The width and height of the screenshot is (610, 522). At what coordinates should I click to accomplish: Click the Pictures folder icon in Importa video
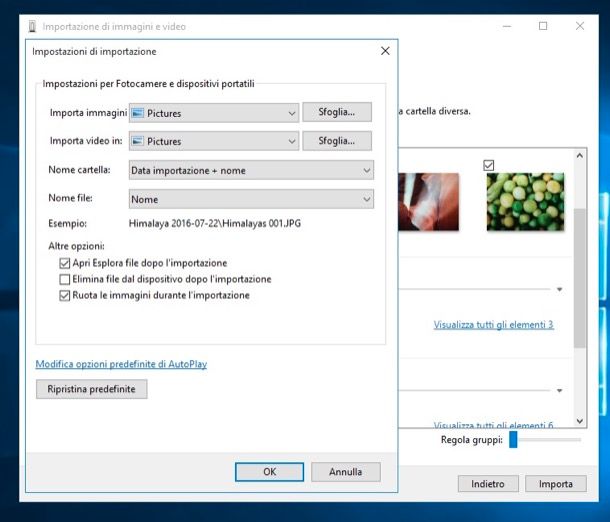coord(138,141)
